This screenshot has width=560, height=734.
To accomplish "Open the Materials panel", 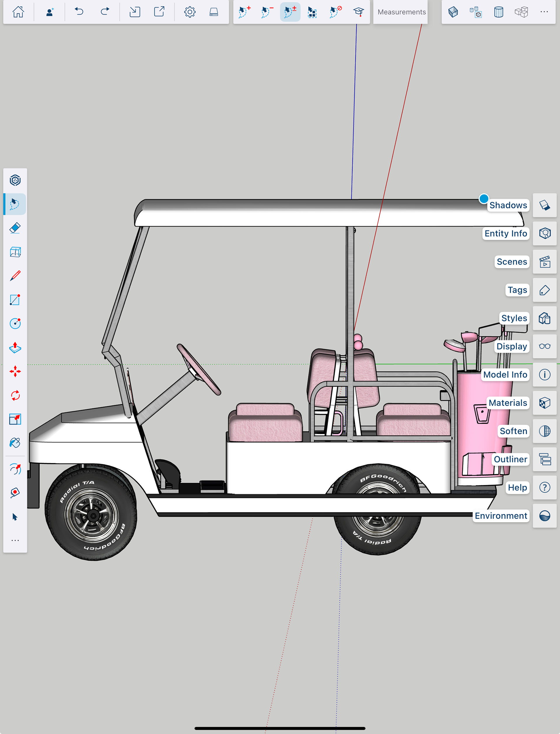I will point(544,403).
